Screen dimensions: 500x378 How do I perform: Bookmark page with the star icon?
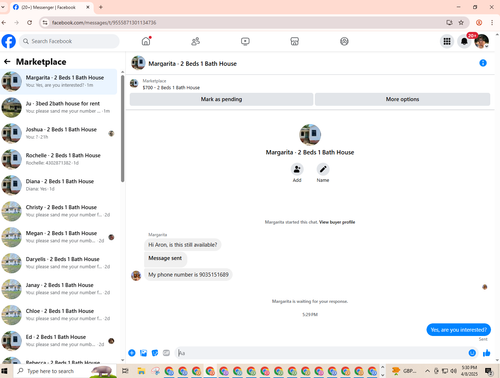pyautogui.click(x=461, y=23)
